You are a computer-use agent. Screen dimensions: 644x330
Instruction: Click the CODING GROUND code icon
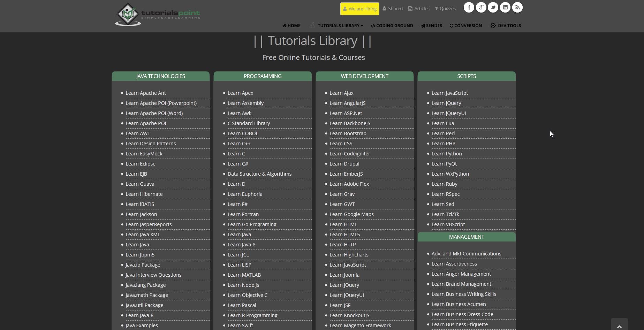click(x=373, y=25)
